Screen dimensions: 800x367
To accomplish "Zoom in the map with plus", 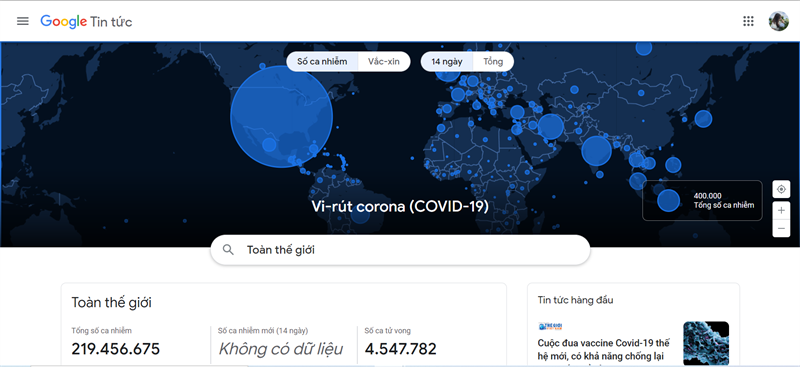I will point(781,210).
